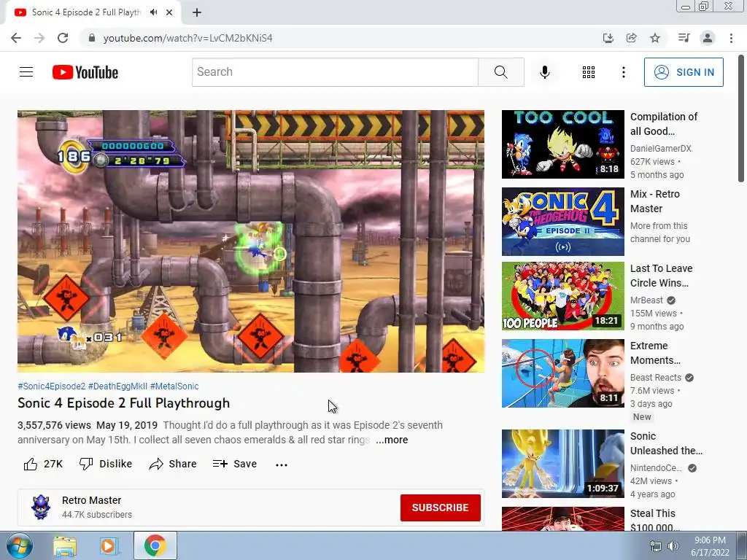
Task: Click the magnifier search button
Action: [500, 72]
